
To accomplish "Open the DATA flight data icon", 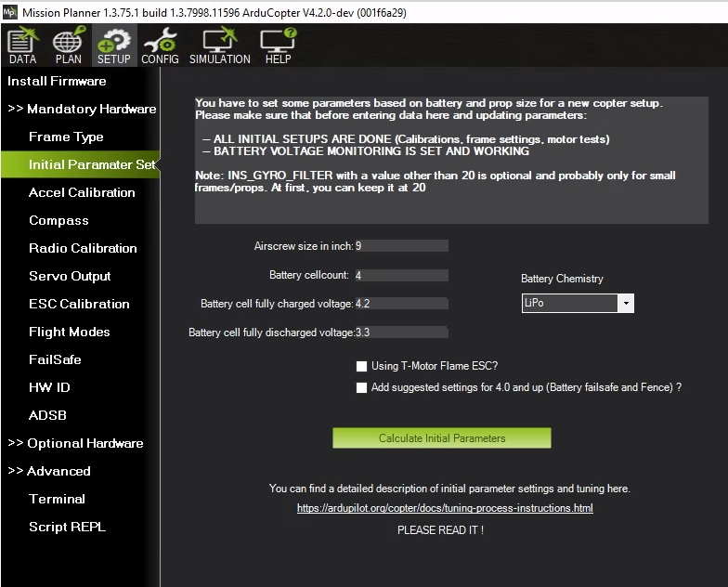I will [x=22, y=46].
